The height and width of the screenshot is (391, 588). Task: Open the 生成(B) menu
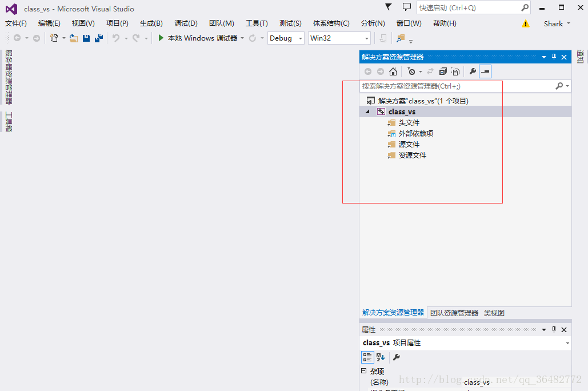[151, 23]
